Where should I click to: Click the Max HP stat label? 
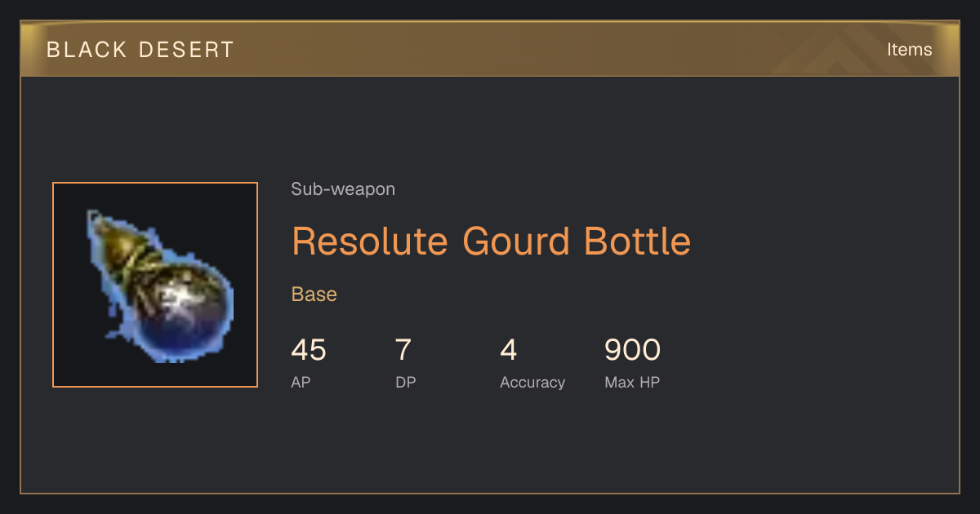pyautogui.click(x=632, y=382)
